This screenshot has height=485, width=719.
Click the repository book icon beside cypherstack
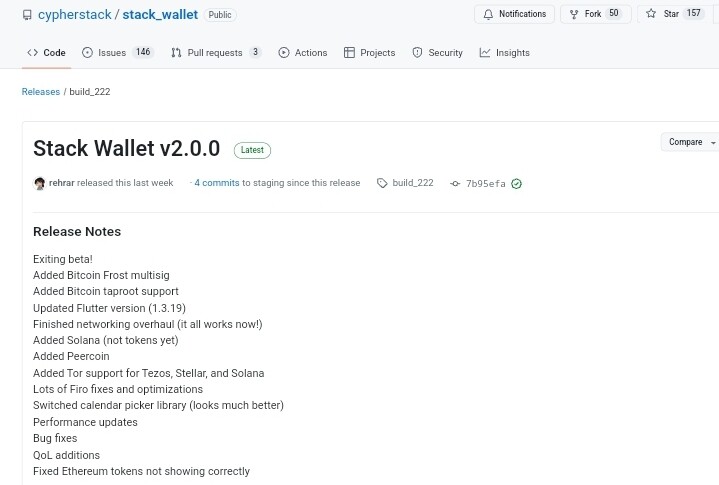coord(27,15)
